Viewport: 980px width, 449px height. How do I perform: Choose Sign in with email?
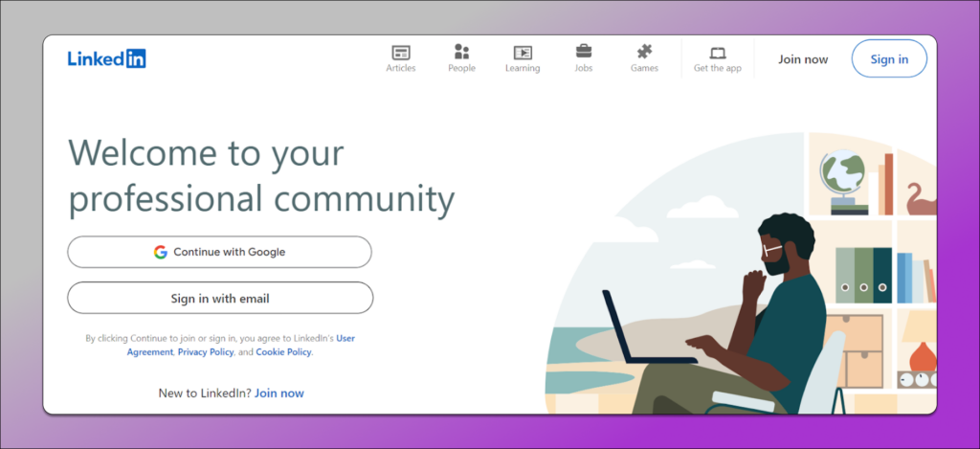pyautogui.click(x=220, y=298)
